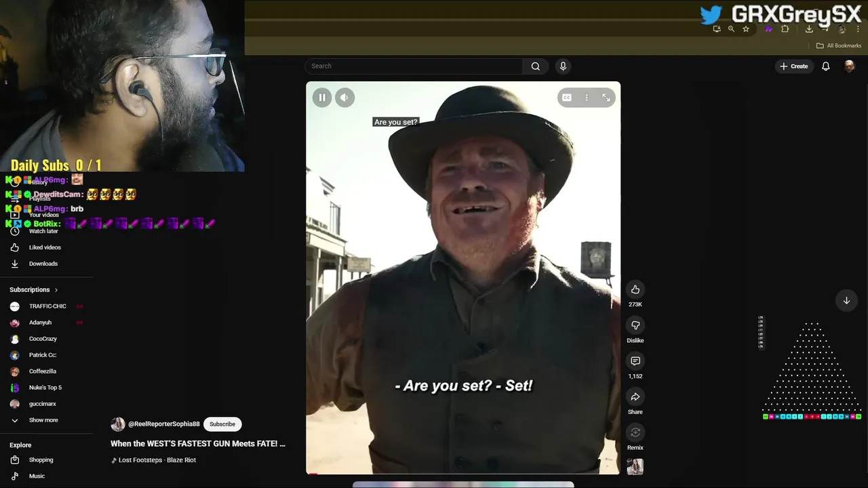Viewport: 868px width, 488px height.
Task: Open the sound thumbnail below Remix
Action: click(635, 466)
